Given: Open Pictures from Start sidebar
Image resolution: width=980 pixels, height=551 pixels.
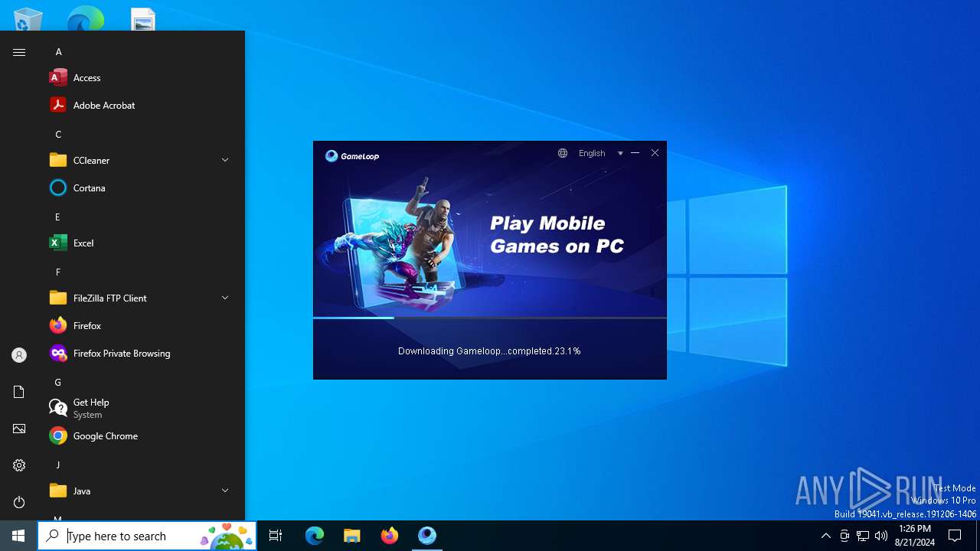Looking at the screenshot, I should point(19,429).
